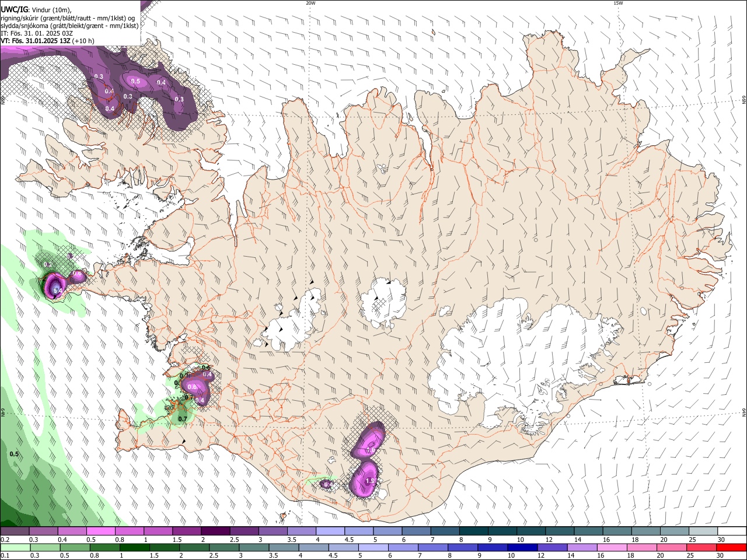The image size is (747, 560).
Task: Click the 'IT: Fös. 31. 01. 2025 03Z' line
Action: pyautogui.click(x=36, y=33)
